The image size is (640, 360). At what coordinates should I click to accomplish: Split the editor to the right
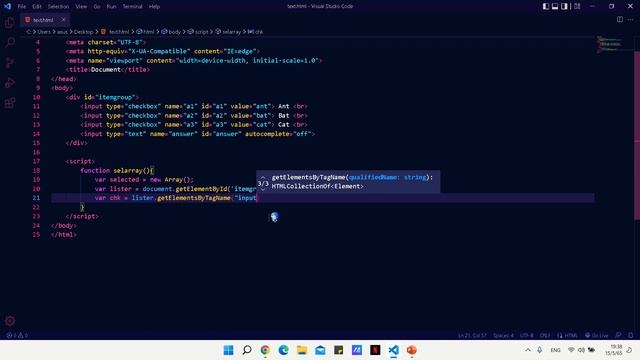pos(620,20)
